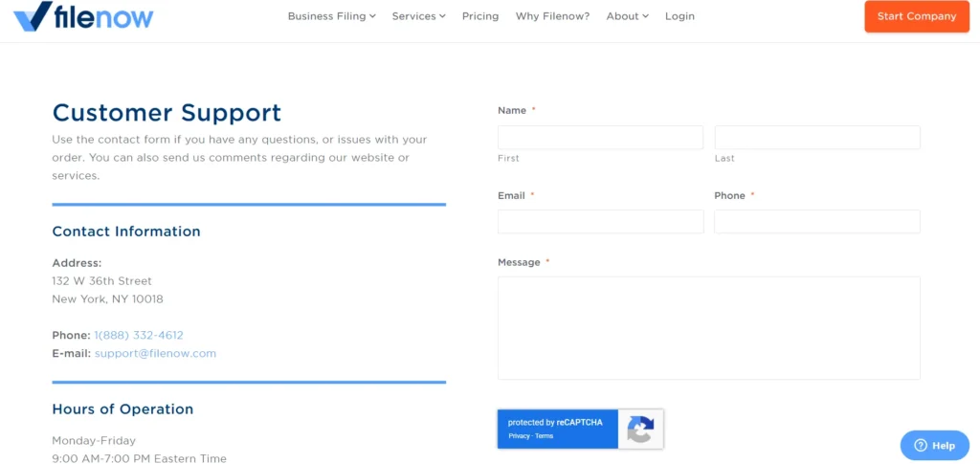Click the reCAPTCHA logo icon
Image resolution: width=980 pixels, height=464 pixels.
pos(640,429)
